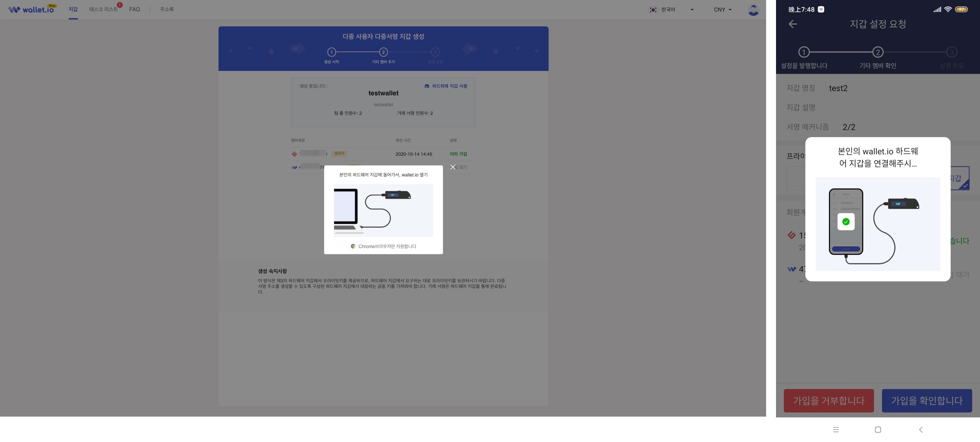
Task: Open the FAQ menu item
Action: [x=134, y=9]
